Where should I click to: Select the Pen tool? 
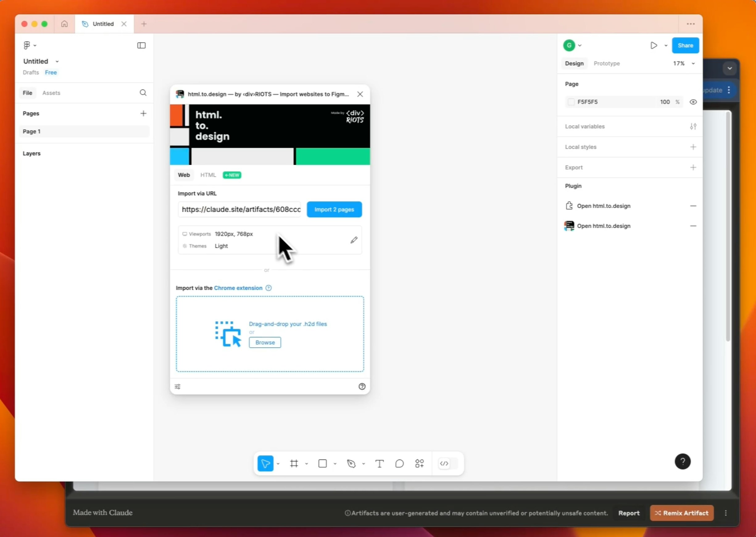click(352, 463)
